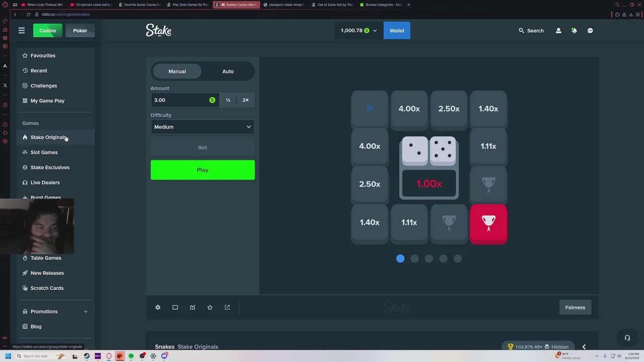This screenshot has height=362, width=644.
Task: Halve the bet amount
Action: tap(228, 100)
